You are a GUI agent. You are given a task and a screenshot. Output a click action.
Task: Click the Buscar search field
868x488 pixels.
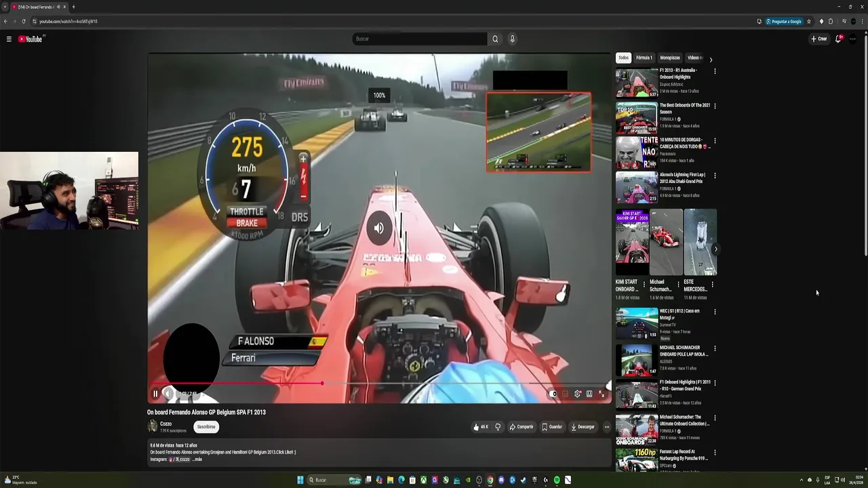420,39
